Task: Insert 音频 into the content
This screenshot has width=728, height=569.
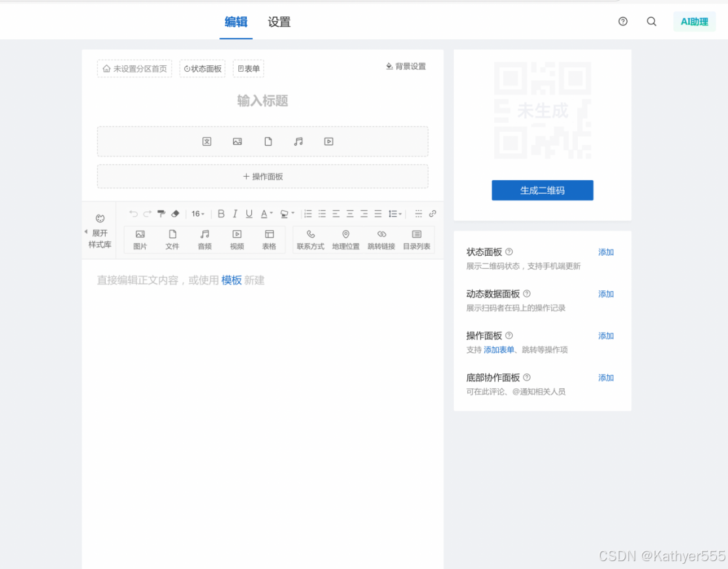Action: click(x=205, y=239)
